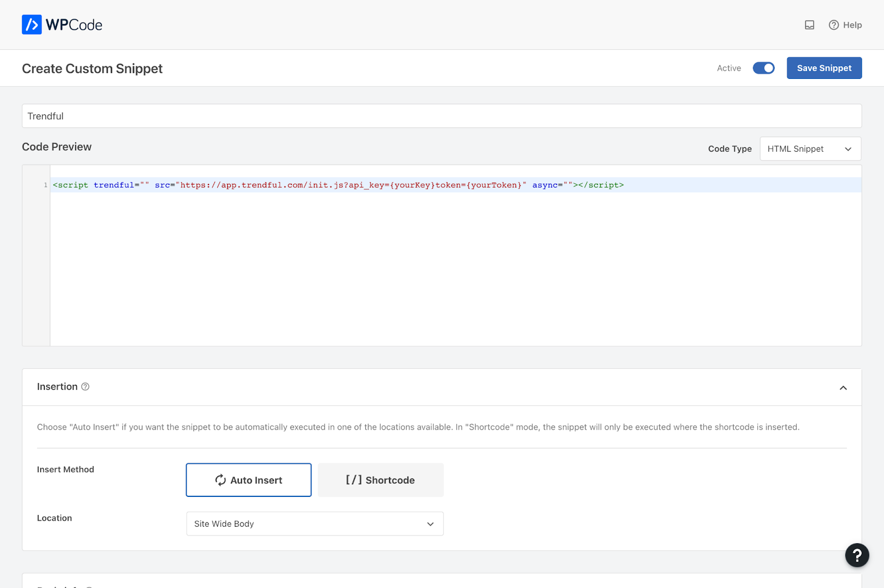The height and width of the screenshot is (588, 884).
Task: Click the Create Custom Snippet heading
Action: pos(92,68)
